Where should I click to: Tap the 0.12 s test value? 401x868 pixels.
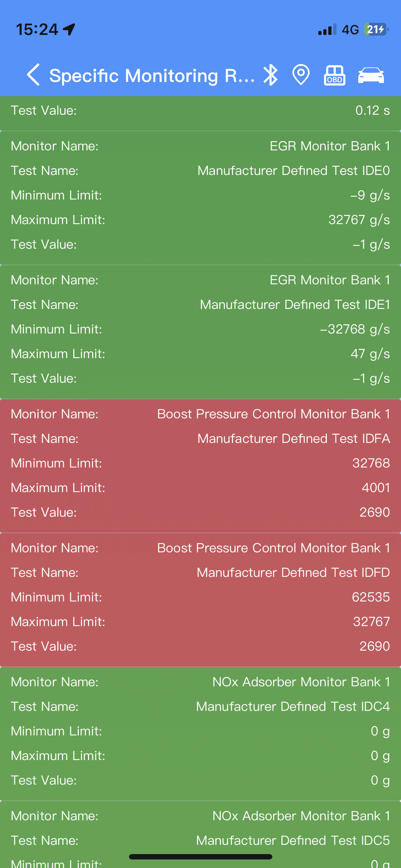(x=372, y=110)
